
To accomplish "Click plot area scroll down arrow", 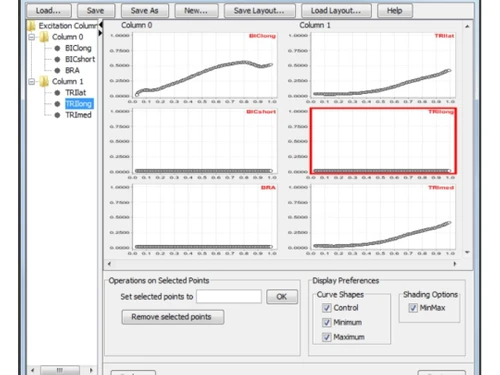I will coord(467,252).
